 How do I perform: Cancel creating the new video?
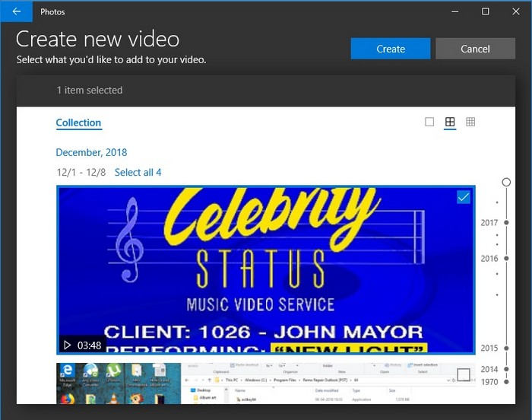coord(475,49)
